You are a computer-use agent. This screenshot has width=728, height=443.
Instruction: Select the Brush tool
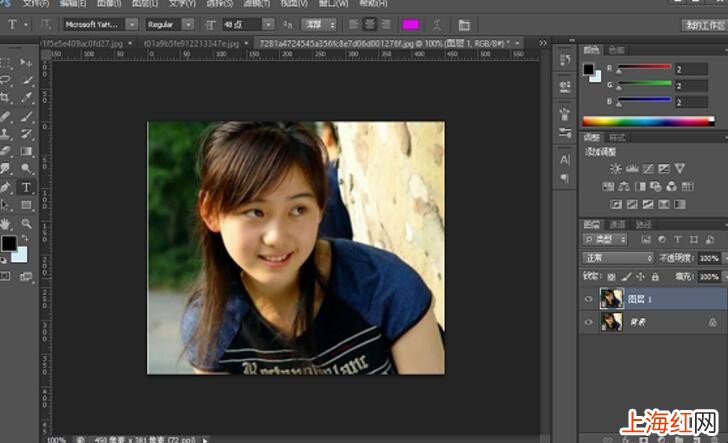point(26,116)
